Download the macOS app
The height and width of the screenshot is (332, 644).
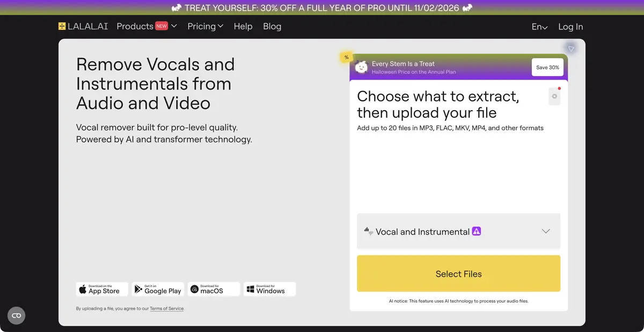point(214,289)
